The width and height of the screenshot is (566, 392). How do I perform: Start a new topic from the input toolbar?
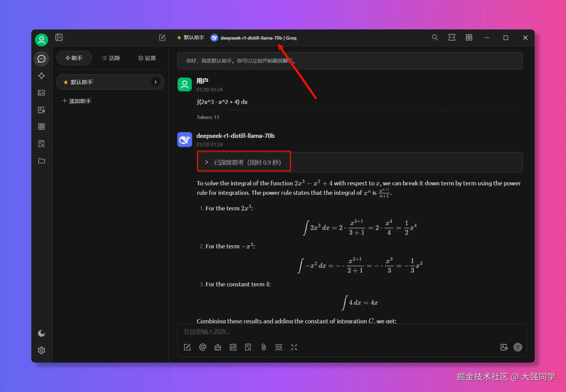tap(187, 347)
